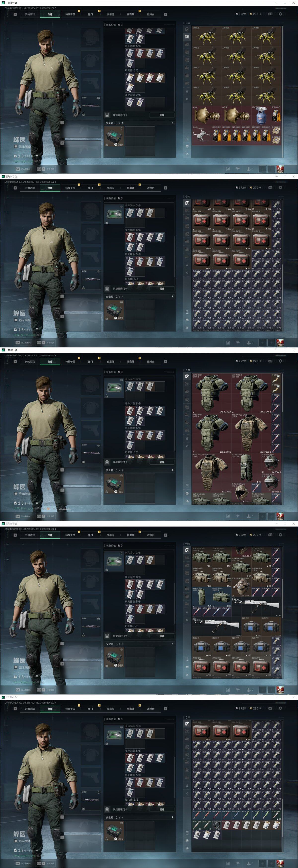The width and height of the screenshot is (298, 868).
Task: Select blue gas canister in bee-model stash
Action: pyautogui.click(x=261, y=116)
